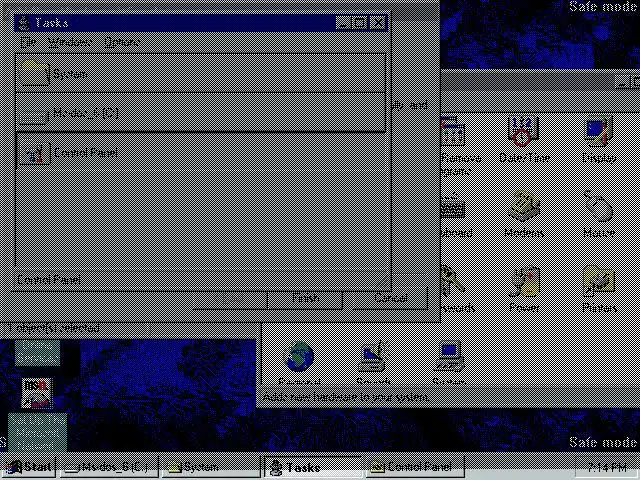Screen dimensions: 640x480
Task: Open Date/Time icon in Control Panel
Action: point(523,131)
